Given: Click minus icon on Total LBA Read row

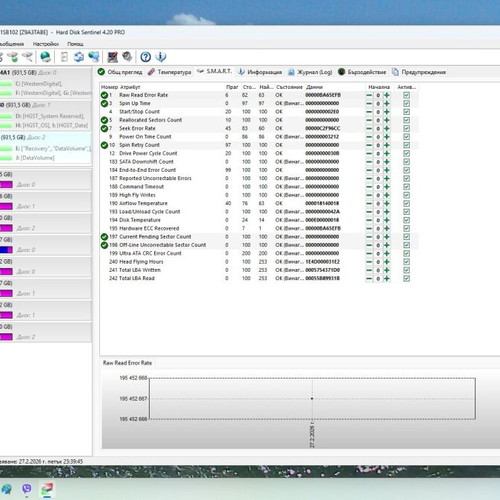Looking at the screenshot, I should 369,278.
